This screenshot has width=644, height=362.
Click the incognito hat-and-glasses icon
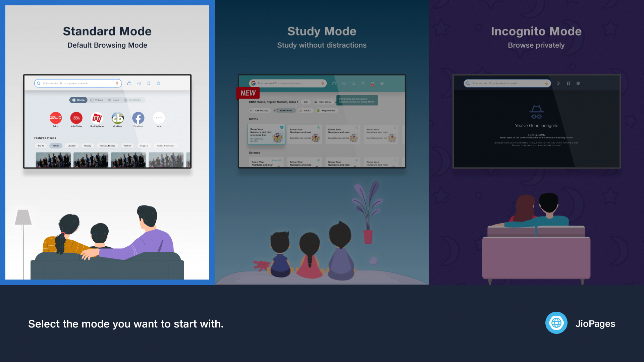pyautogui.click(x=536, y=112)
